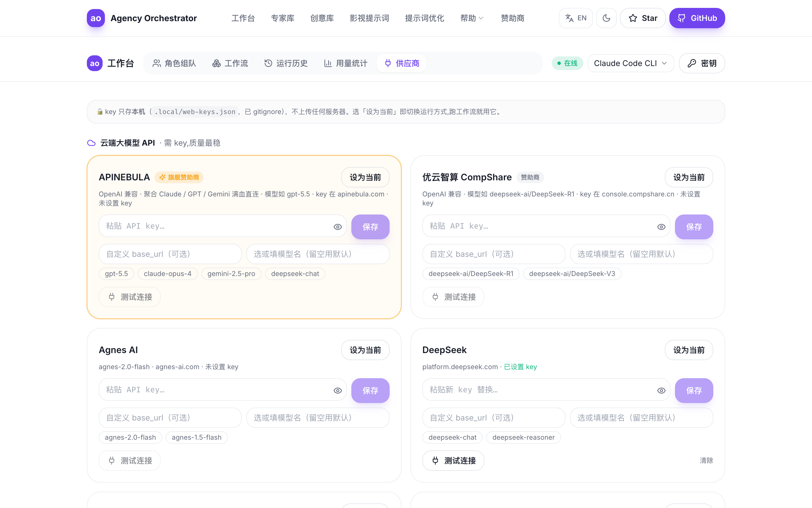Open 提示词优化 navigation item

[x=424, y=18]
